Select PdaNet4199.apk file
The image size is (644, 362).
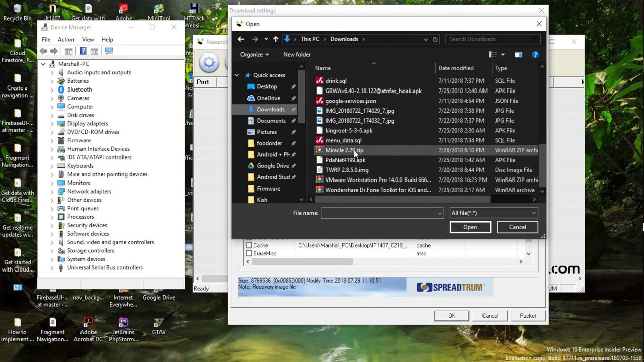click(345, 160)
